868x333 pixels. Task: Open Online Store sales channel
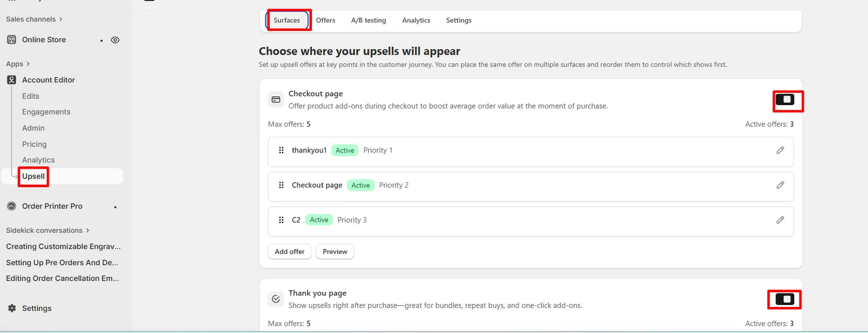pos(44,40)
